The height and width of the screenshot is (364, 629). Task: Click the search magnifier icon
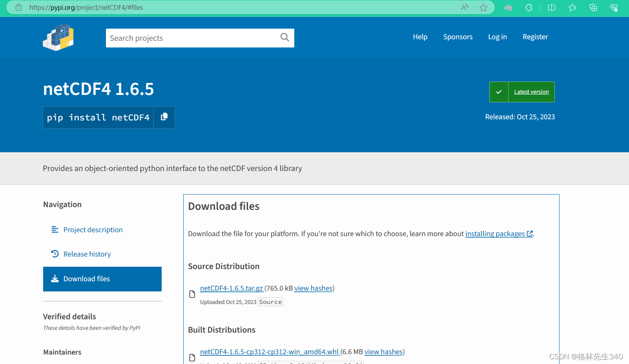point(285,37)
